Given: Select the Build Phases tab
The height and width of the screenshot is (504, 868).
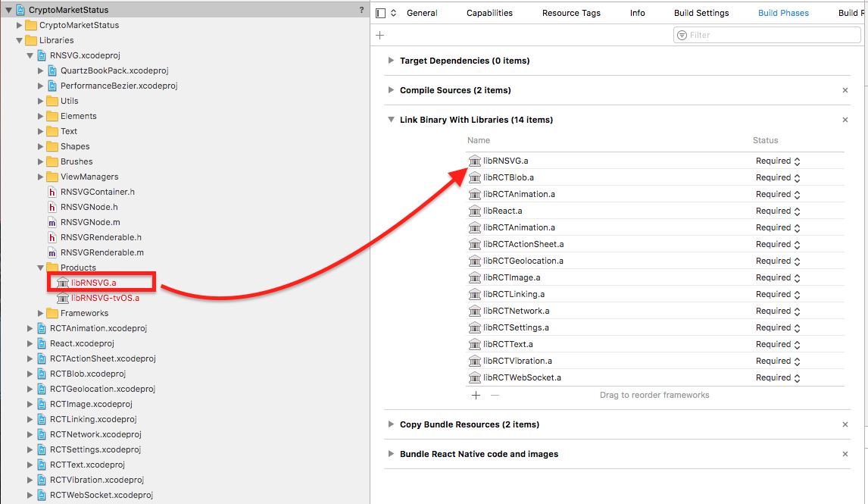Looking at the screenshot, I should point(783,13).
